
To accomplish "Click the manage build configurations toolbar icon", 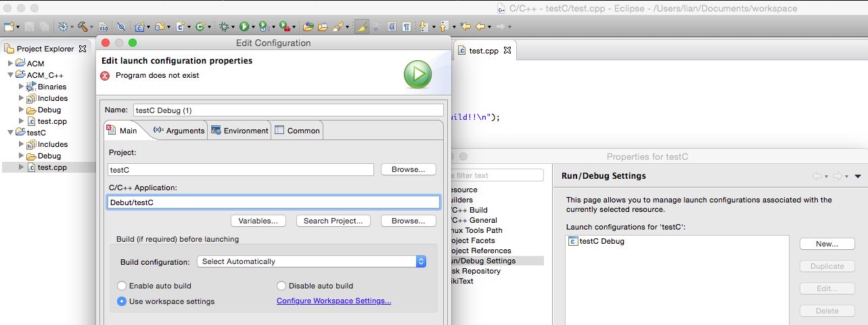I will 63,26.
